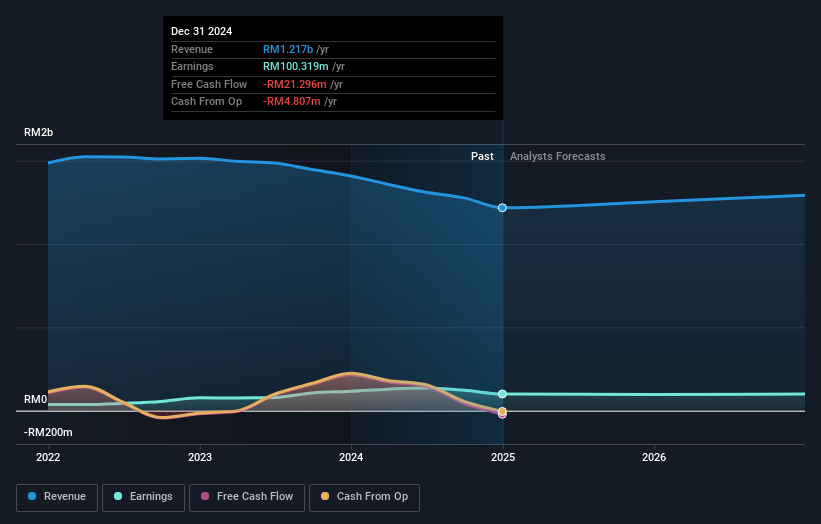
Task: Click the RM0 y-axis label
Action: tap(36, 399)
